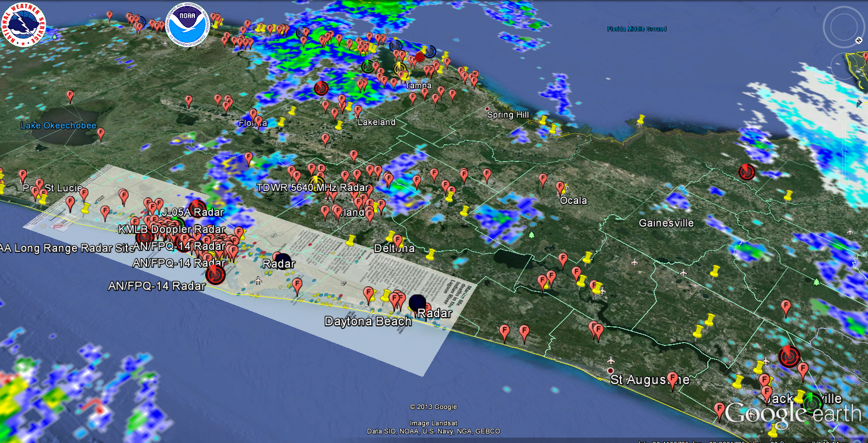
Task: Click the Florida Middle Ground label
Action: click(x=637, y=29)
